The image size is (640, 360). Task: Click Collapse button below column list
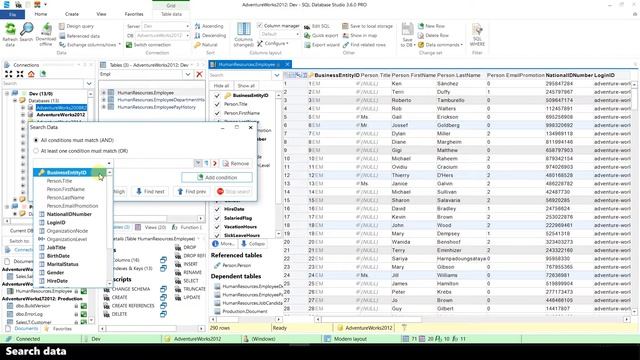click(253, 244)
